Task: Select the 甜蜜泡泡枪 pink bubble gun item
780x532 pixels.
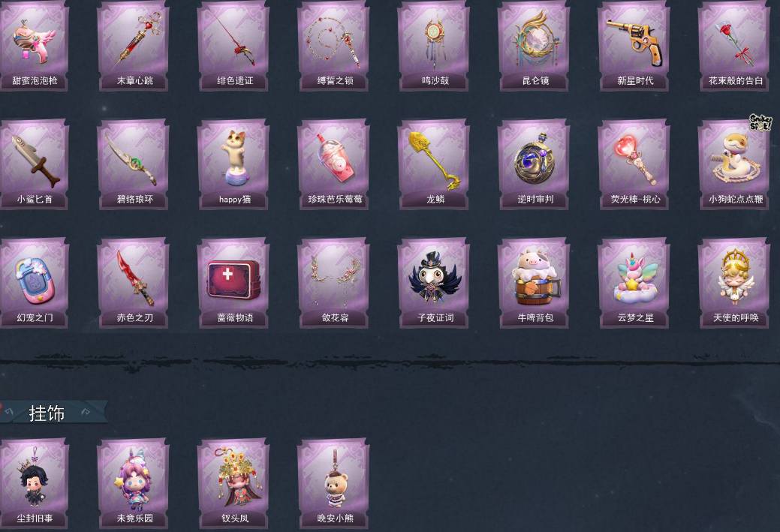Action: coord(34,45)
